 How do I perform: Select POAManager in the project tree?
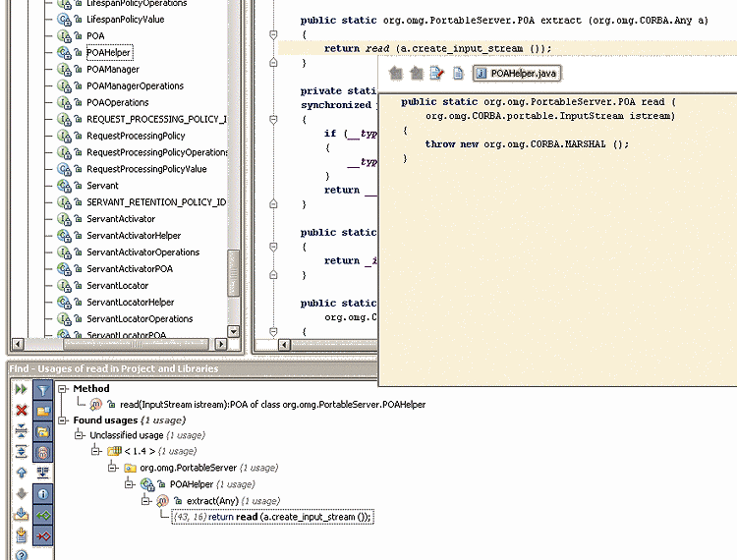112,69
